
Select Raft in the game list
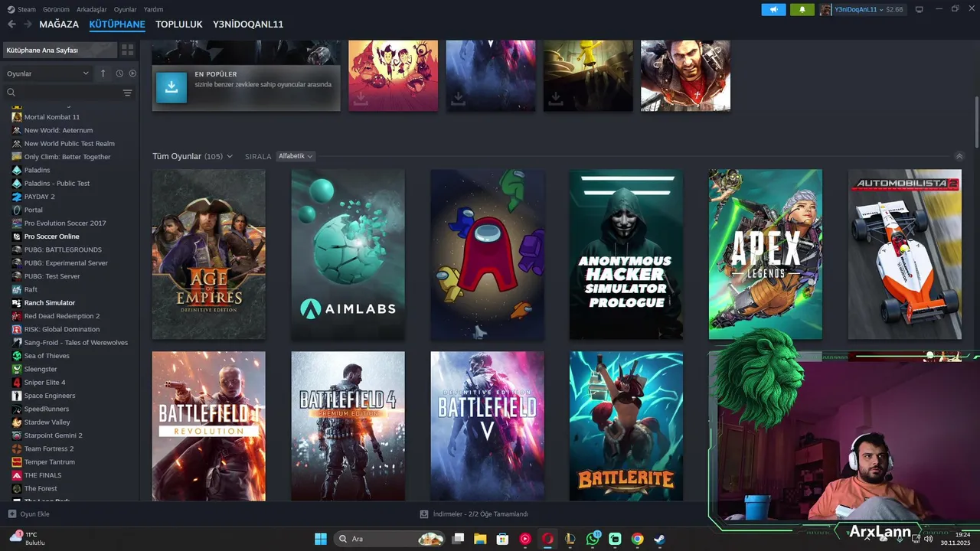(x=31, y=289)
